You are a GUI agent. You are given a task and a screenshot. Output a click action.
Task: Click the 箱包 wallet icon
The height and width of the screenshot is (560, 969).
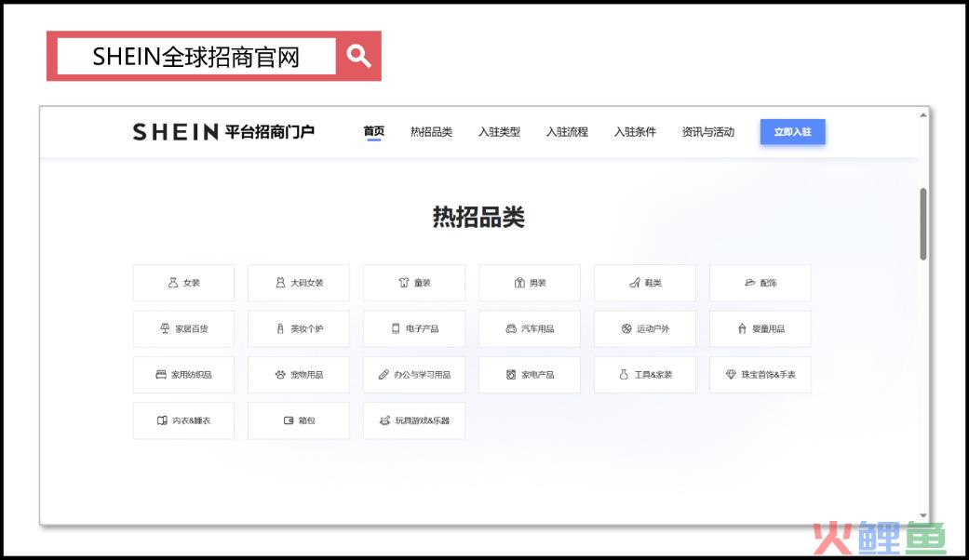289,420
